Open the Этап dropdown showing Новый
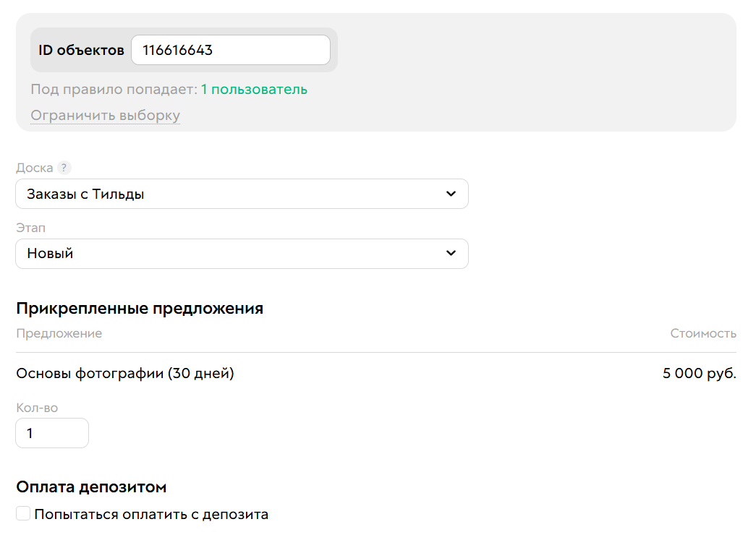The height and width of the screenshot is (540, 756). [x=242, y=253]
